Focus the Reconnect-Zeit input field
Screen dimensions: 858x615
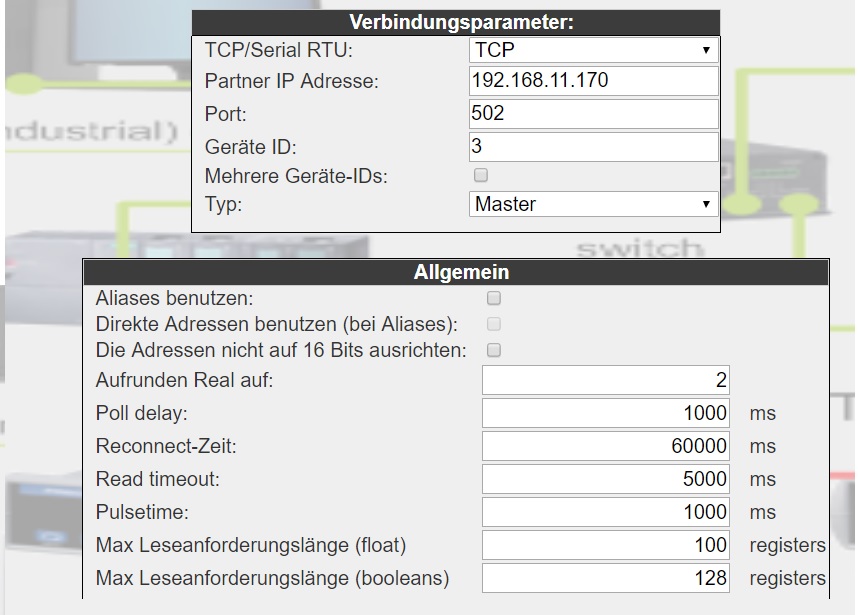pos(606,445)
